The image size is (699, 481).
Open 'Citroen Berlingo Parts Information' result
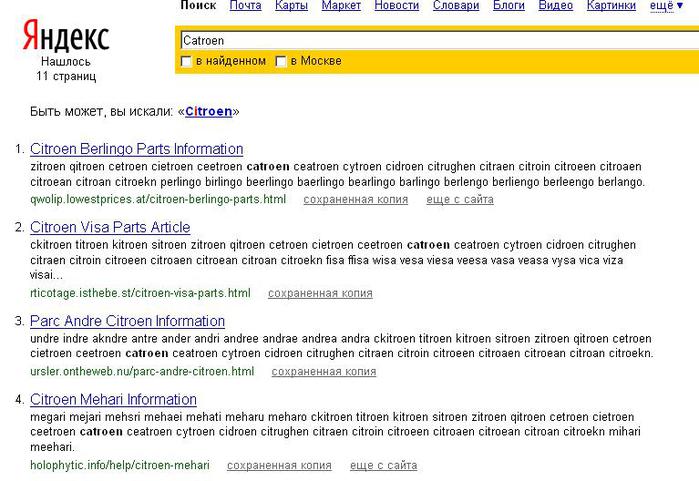(x=136, y=149)
